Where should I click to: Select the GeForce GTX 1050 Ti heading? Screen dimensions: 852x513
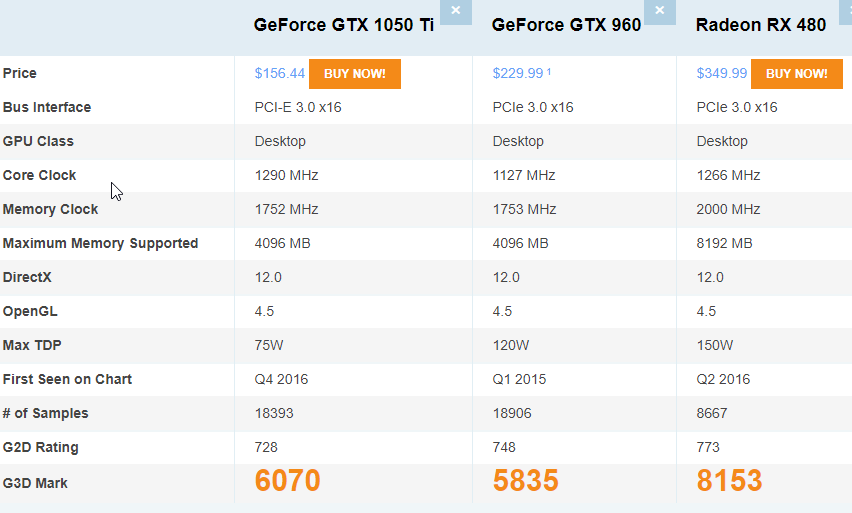click(x=343, y=25)
